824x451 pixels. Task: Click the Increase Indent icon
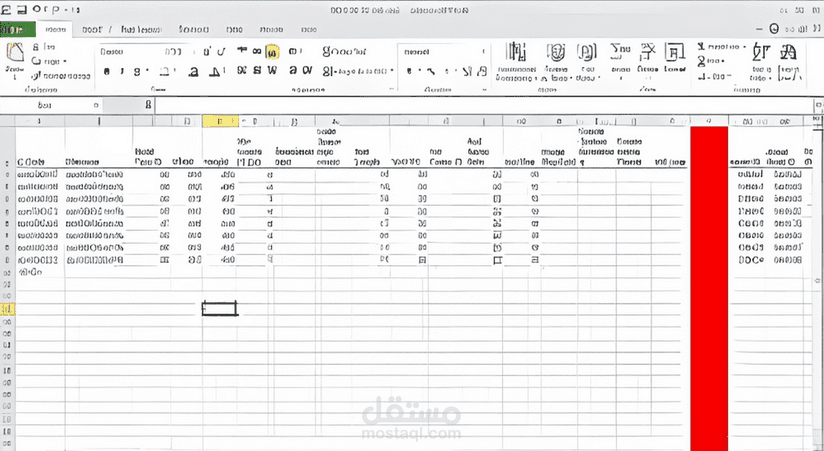pos(307,70)
